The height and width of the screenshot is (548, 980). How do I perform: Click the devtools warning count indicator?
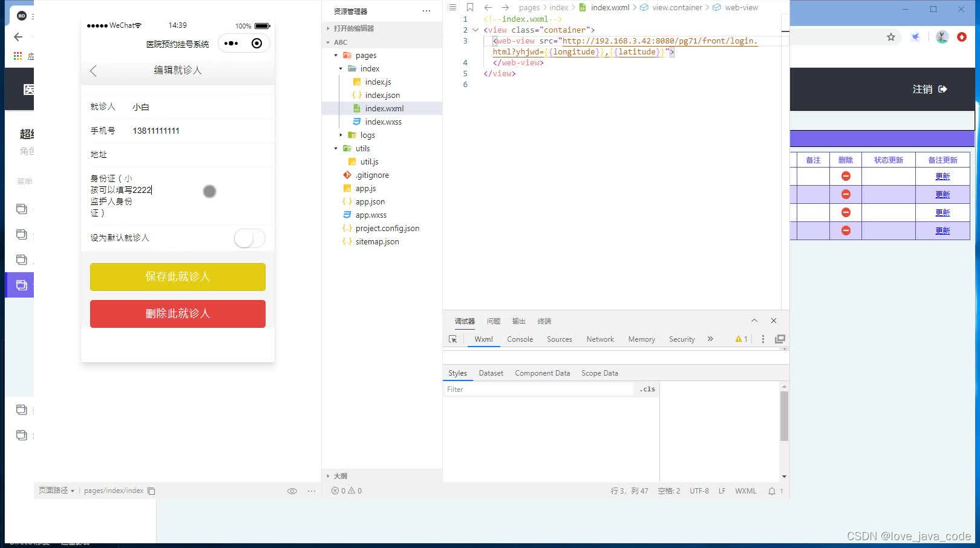click(742, 339)
